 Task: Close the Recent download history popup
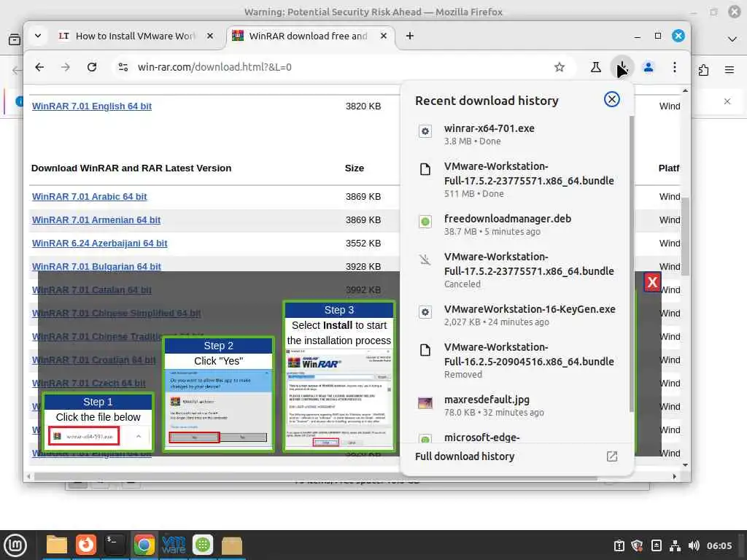tap(612, 99)
